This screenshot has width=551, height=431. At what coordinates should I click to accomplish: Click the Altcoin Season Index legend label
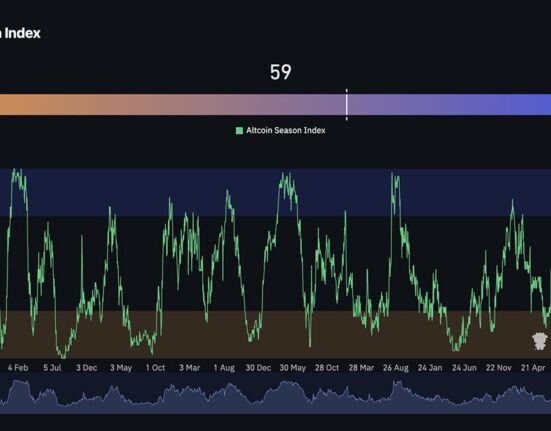point(285,130)
